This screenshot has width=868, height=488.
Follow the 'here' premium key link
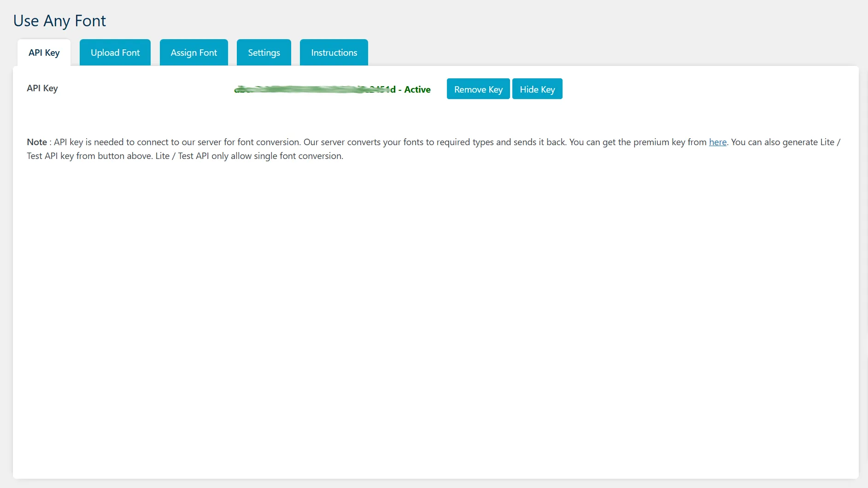(718, 142)
